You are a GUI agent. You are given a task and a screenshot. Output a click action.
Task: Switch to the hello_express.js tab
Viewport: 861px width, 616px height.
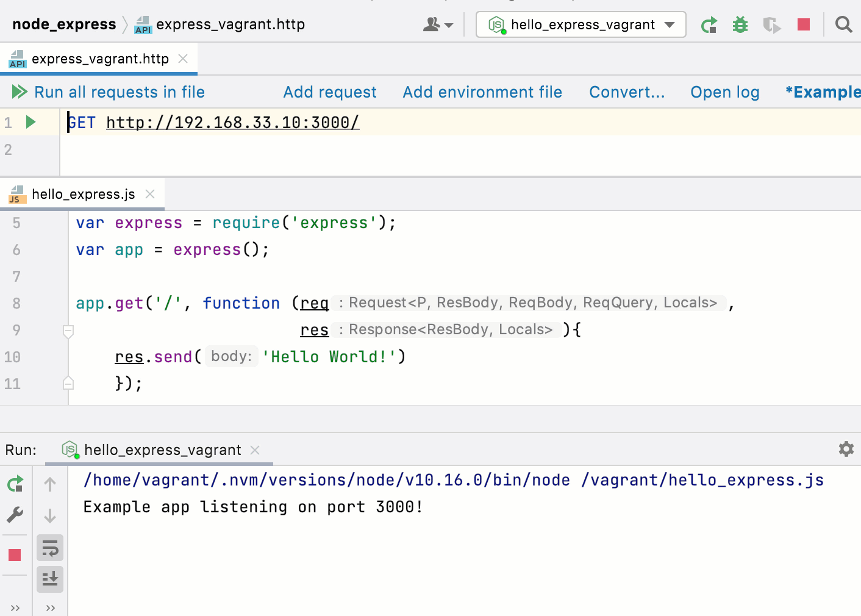coord(84,194)
